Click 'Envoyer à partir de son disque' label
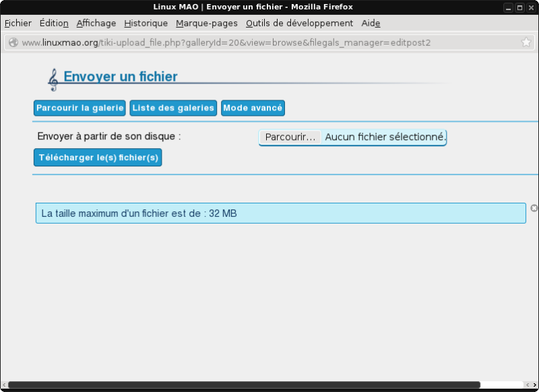The width and height of the screenshot is (539, 392). point(109,137)
